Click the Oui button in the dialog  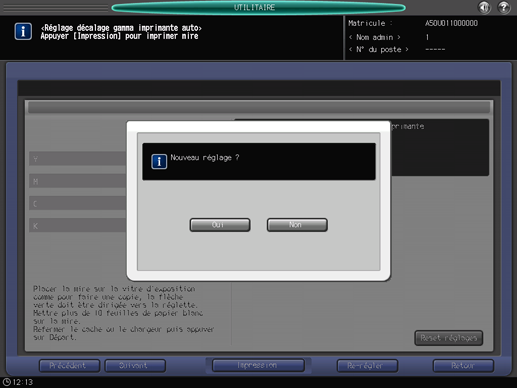(220, 225)
